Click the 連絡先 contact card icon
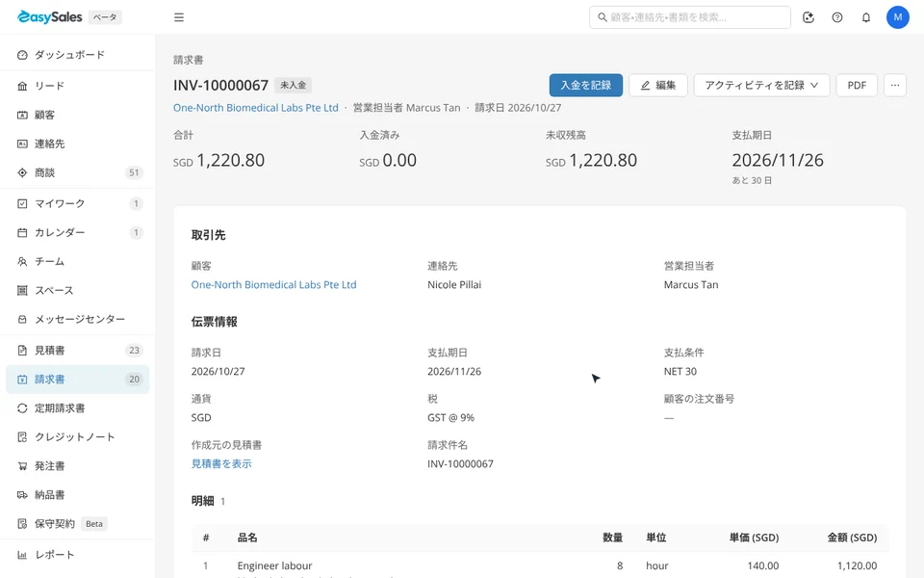 22,144
